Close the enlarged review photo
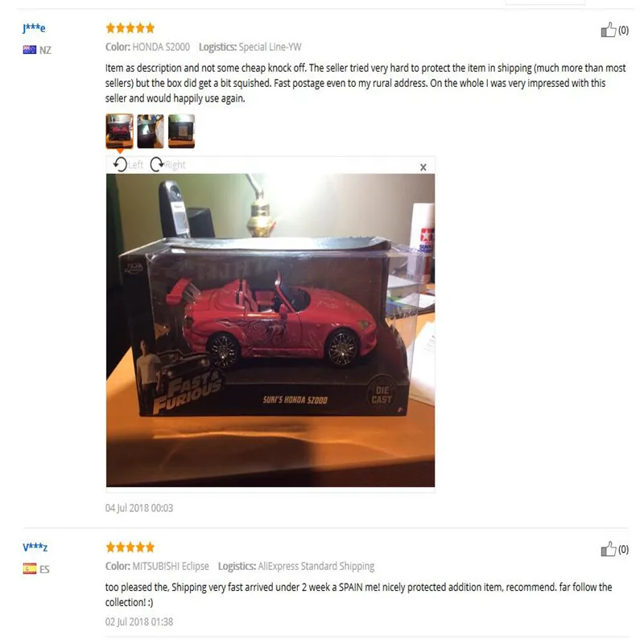 click(423, 167)
